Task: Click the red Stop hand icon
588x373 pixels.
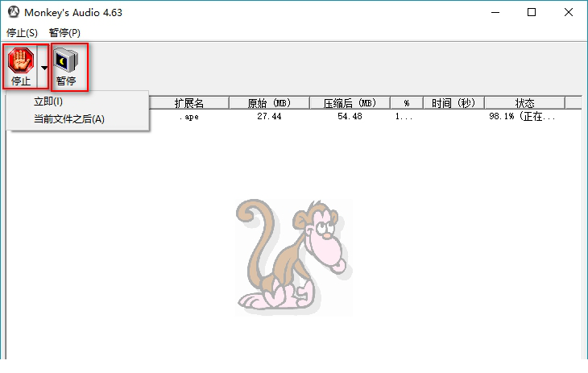Action: (21, 60)
